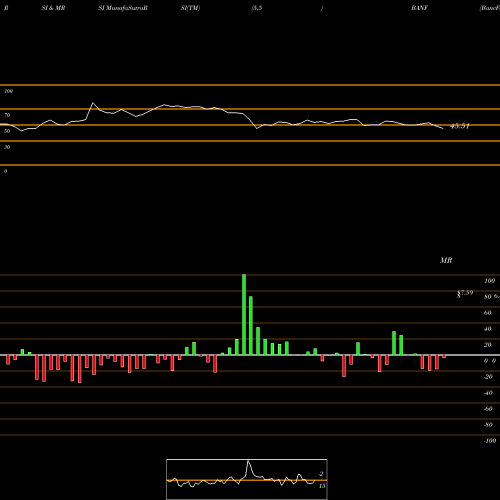Click the RSI axis label "30"

(x=7, y=147)
